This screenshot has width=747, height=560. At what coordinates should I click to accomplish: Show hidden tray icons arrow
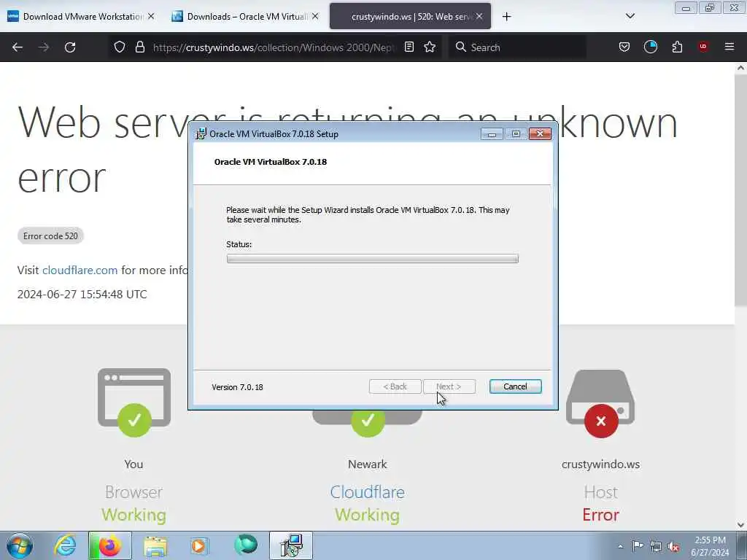coord(620,546)
